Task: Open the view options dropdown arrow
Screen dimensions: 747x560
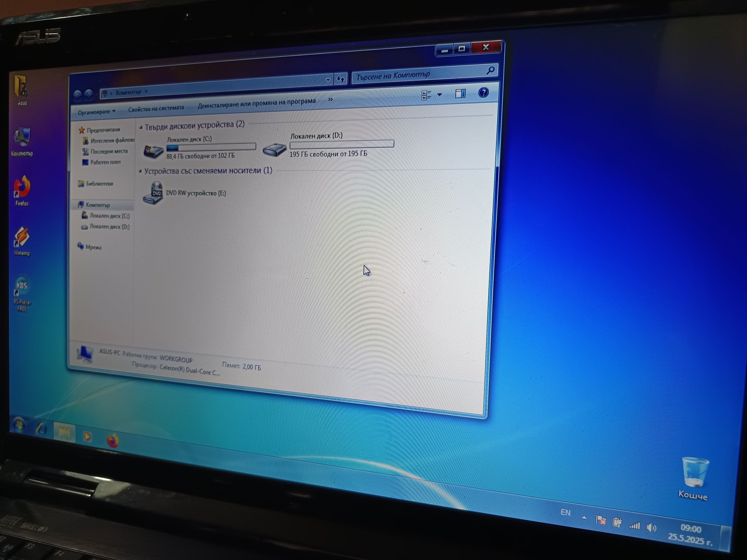Action: (440, 94)
